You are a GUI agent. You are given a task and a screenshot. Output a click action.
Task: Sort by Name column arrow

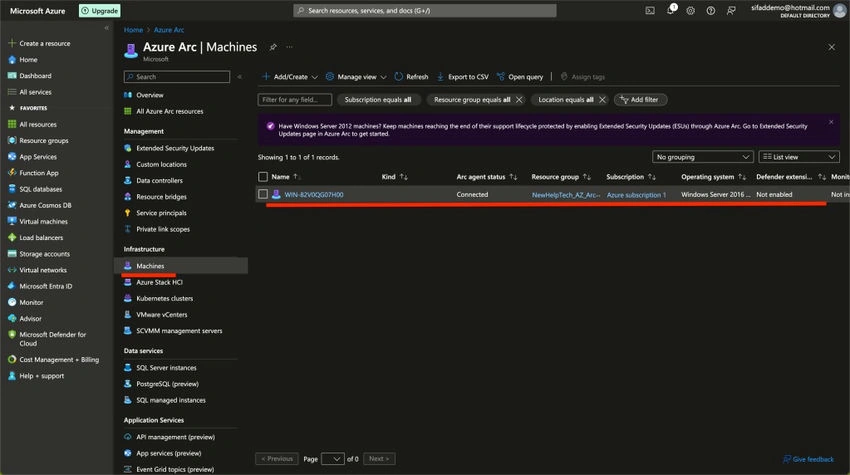(297, 177)
